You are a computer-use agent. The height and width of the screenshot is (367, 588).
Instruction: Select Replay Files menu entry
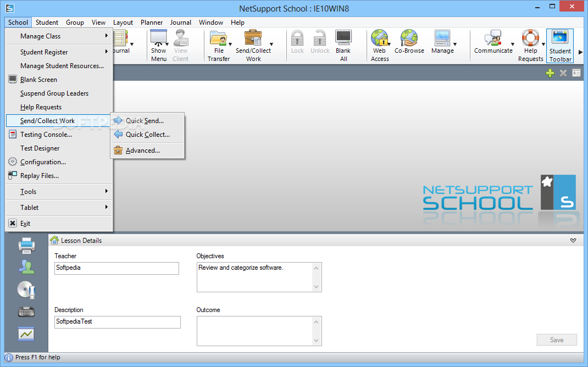tap(59, 175)
